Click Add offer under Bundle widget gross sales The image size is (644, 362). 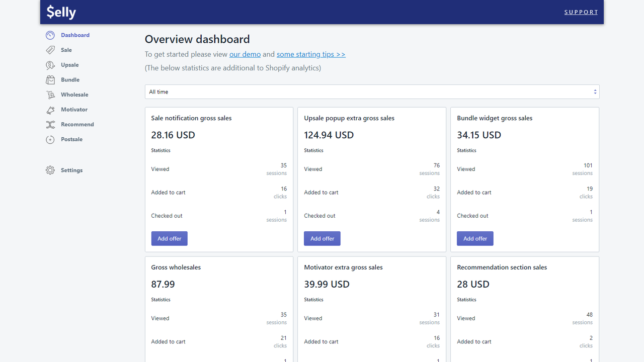point(475,238)
